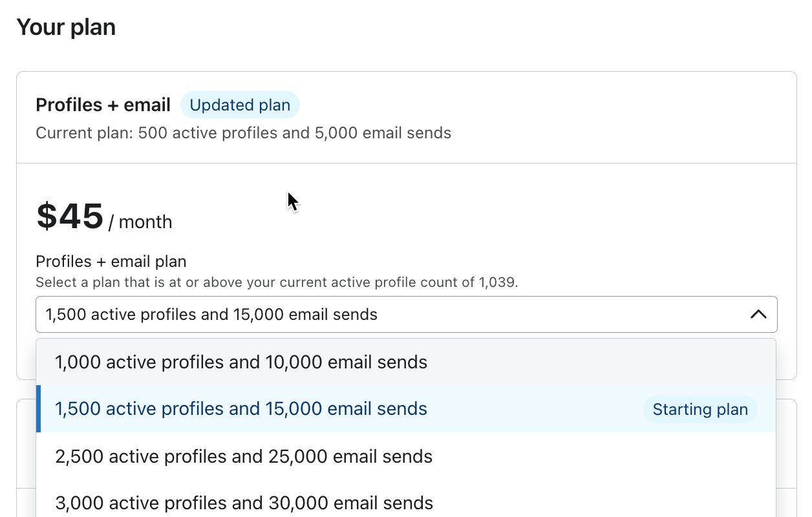Click the Current plan description text
Screen dimensions: 812x517
tap(243, 133)
